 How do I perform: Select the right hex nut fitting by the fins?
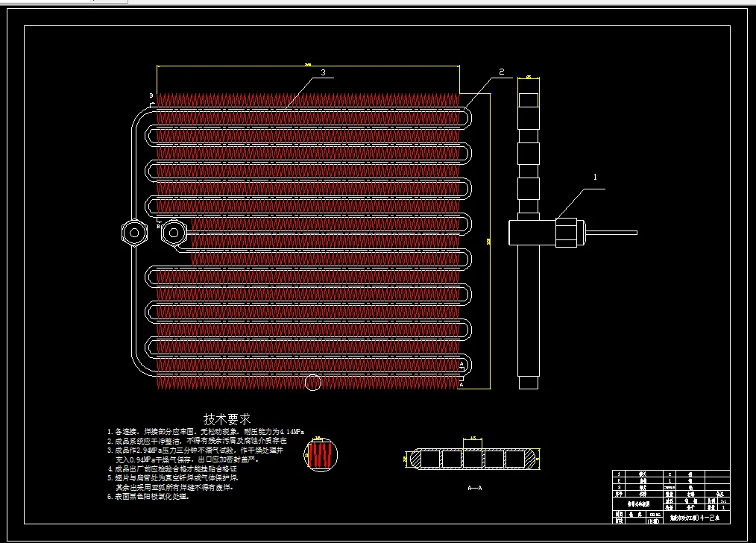pos(174,233)
